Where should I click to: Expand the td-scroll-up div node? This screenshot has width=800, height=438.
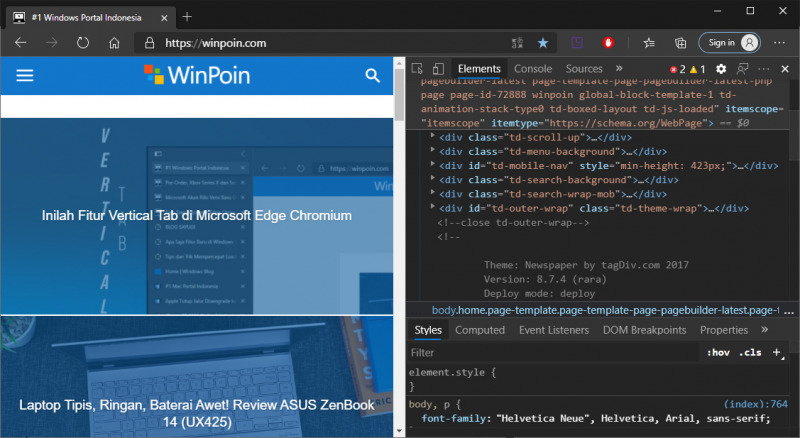[x=433, y=136]
